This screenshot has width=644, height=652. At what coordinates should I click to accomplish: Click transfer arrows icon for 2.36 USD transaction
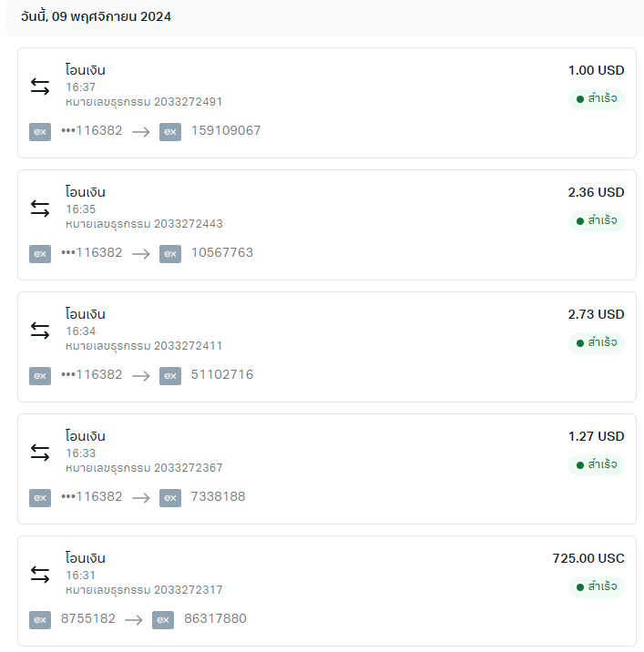(40, 209)
